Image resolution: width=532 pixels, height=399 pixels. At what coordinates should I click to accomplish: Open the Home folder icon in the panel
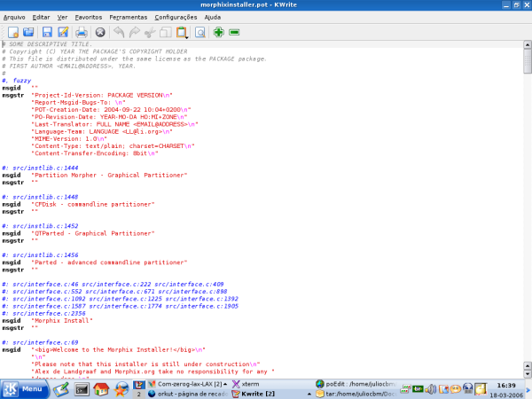click(101, 389)
